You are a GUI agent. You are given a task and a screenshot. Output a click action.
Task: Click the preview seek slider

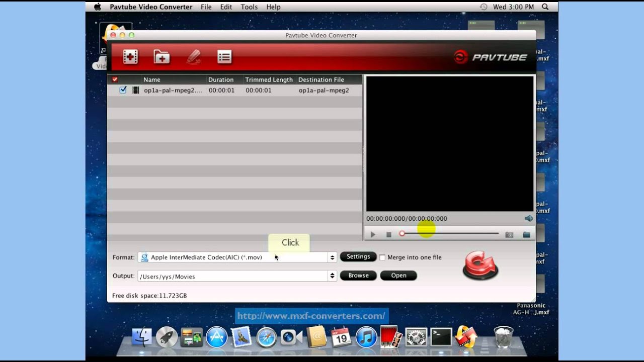click(449, 234)
